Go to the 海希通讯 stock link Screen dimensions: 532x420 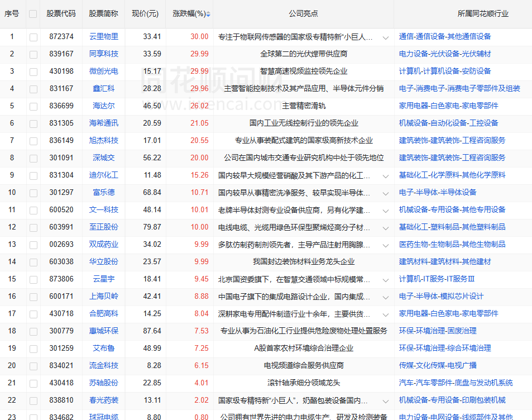coord(104,123)
